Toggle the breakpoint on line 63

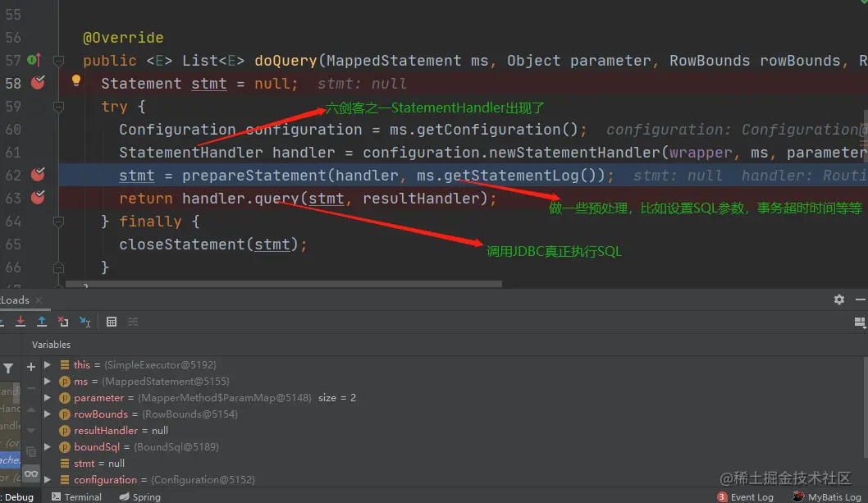coord(38,197)
